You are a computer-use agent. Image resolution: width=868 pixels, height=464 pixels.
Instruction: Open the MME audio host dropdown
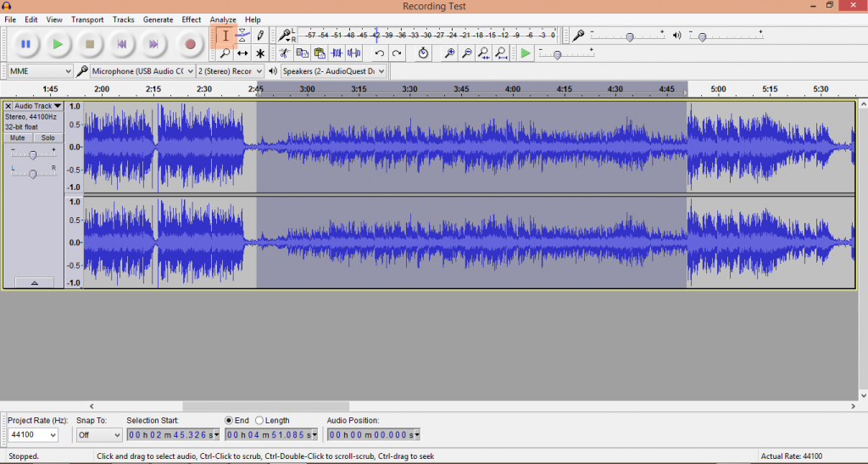(x=40, y=71)
